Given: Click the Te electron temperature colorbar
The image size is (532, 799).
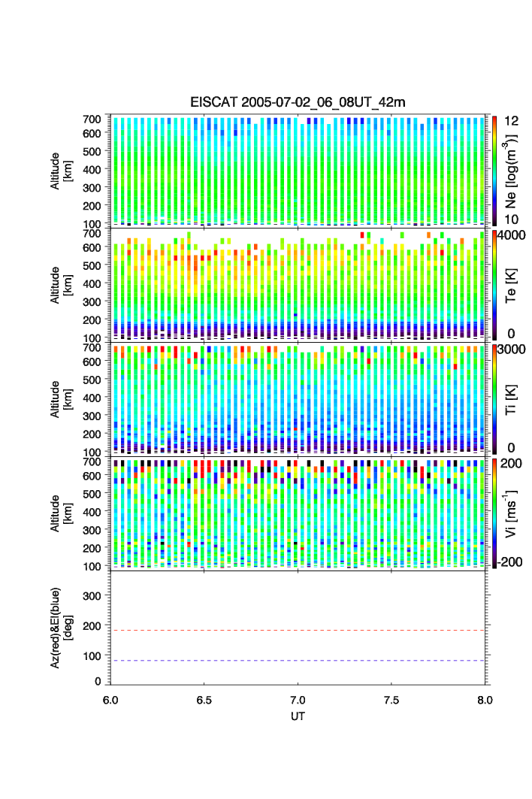Looking at the screenshot, I should (494, 285).
